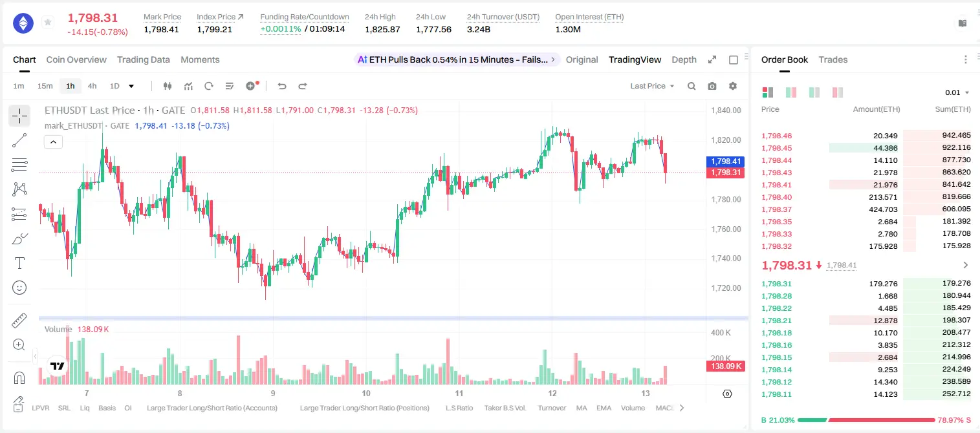Screen dimensions: 980x433
Task: Change order book 0.01 precision dropdown
Action: (957, 92)
